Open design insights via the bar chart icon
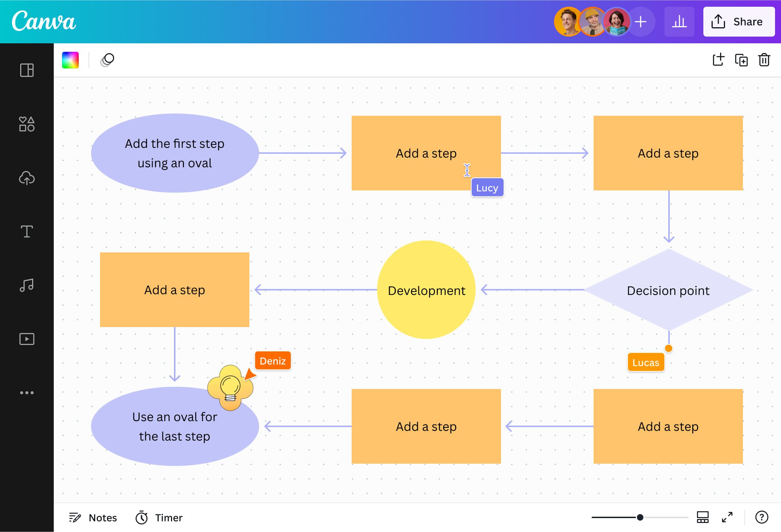Screen dimensions: 781x532 point(679,21)
